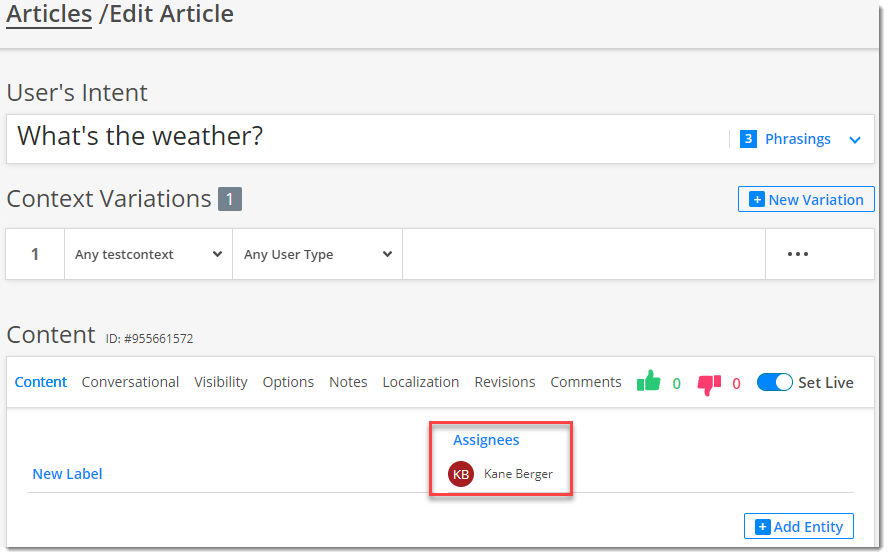
Task: Click the New Variation button
Action: coord(806,199)
